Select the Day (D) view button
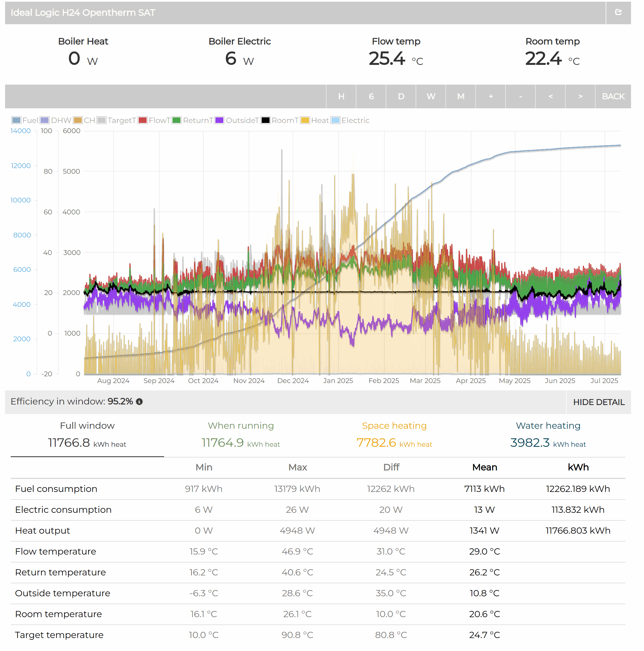The width and height of the screenshot is (644, 651). click(401, 96)
